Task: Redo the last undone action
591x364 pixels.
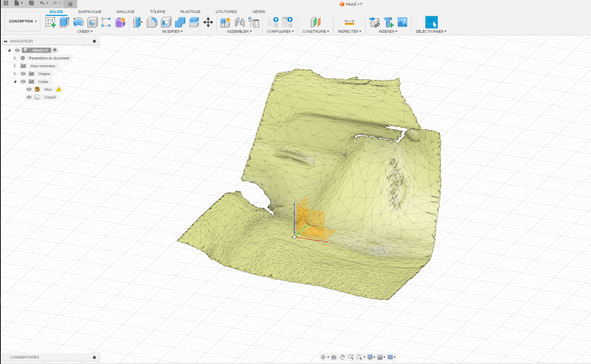Action: [55, 3]
